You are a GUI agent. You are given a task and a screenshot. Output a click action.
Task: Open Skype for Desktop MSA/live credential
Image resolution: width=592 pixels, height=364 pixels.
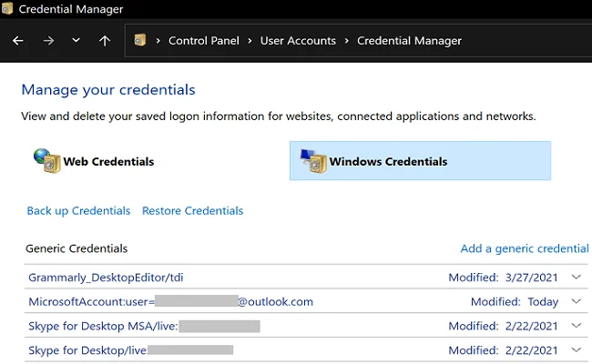(144, 326)
